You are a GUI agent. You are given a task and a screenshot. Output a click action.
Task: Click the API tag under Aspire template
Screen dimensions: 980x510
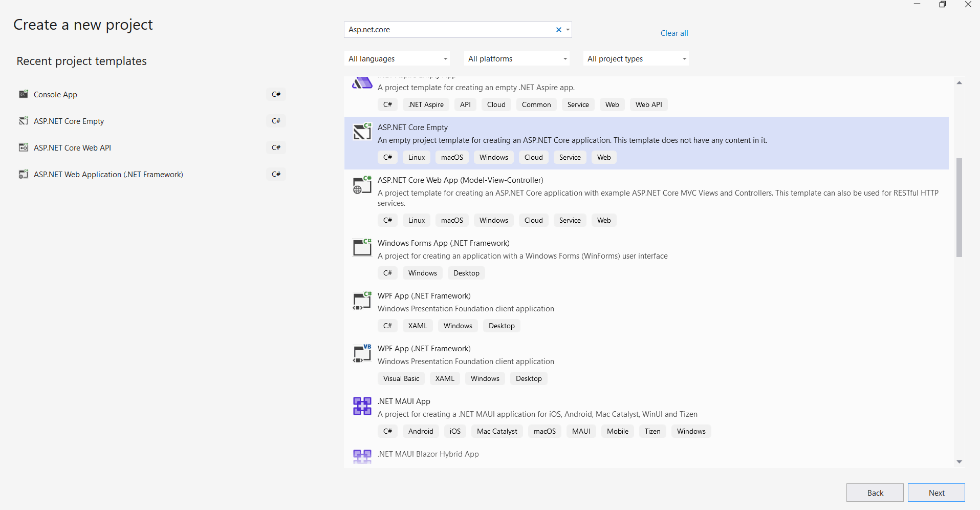tap(465, 104)
